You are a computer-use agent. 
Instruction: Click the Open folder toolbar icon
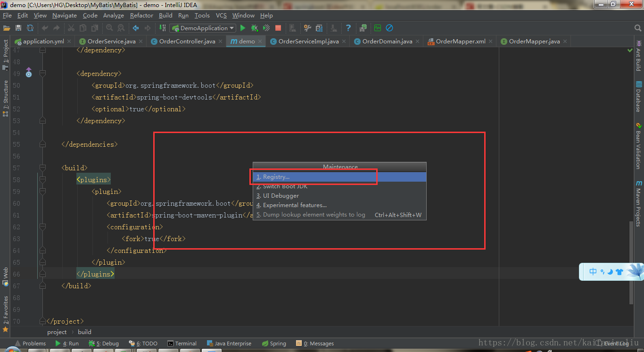tap(7, 28)
